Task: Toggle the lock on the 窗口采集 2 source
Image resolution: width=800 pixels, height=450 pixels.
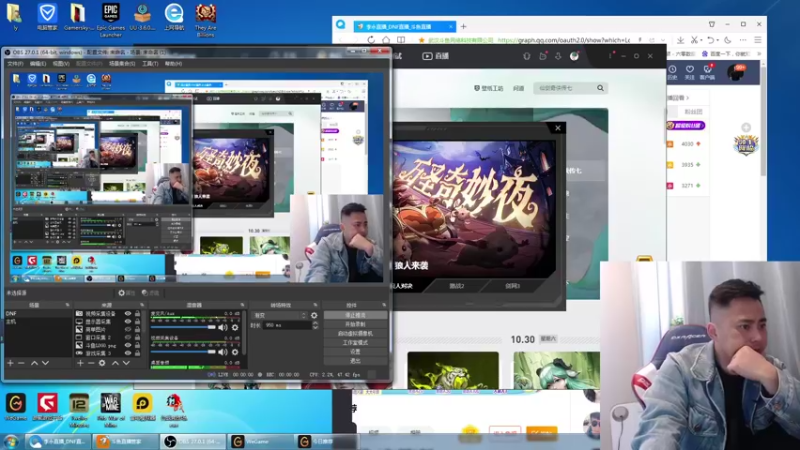Action: (137, 338)
